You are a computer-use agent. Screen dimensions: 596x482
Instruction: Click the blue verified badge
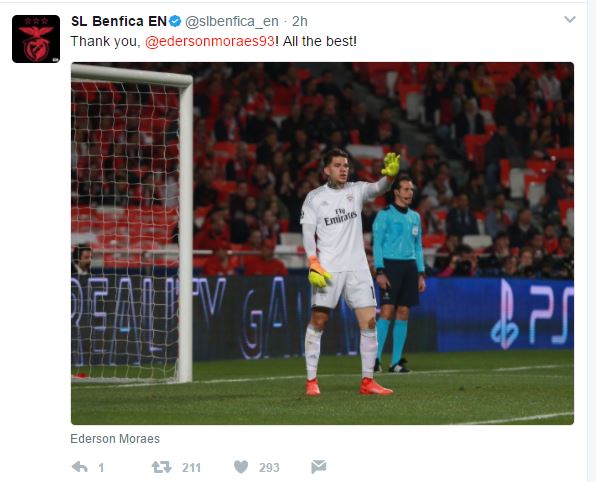click(175, 21)
